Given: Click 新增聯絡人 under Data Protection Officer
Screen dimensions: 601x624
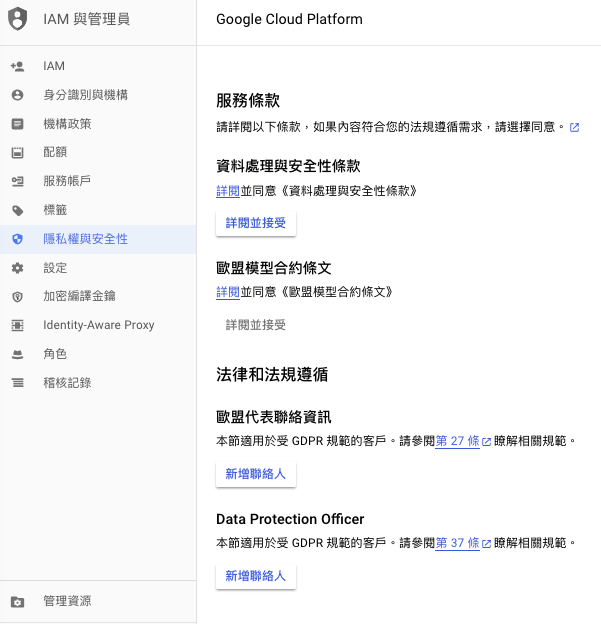Looking at the screenshot, I should click(256, 576).
